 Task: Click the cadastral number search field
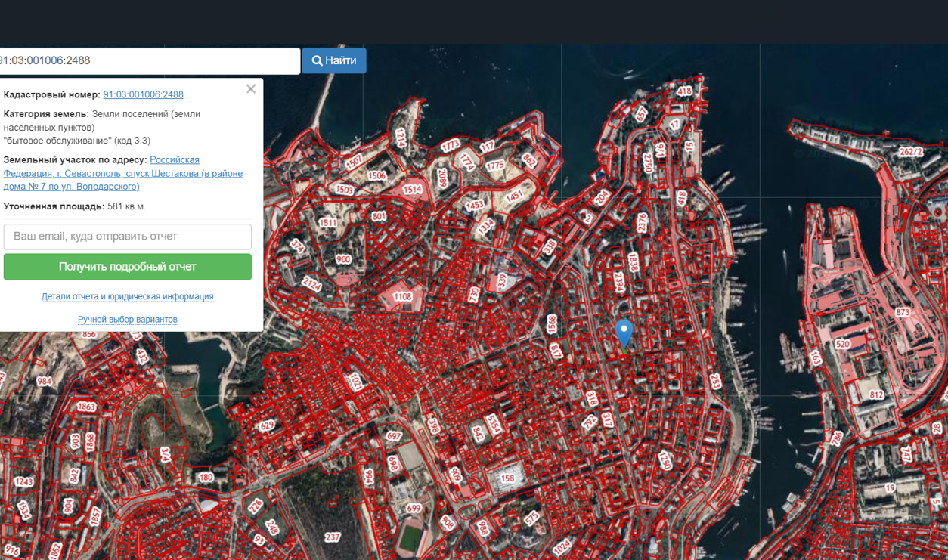coord(148,60)
